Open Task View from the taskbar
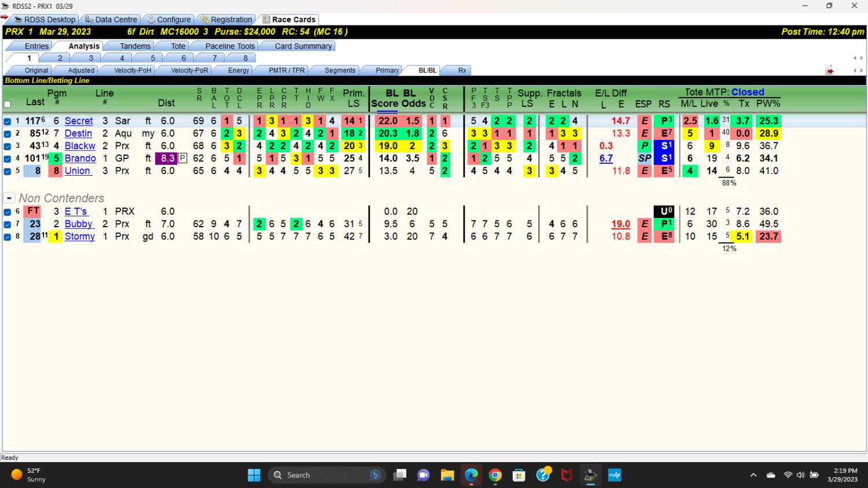 [x=400, y=475]
